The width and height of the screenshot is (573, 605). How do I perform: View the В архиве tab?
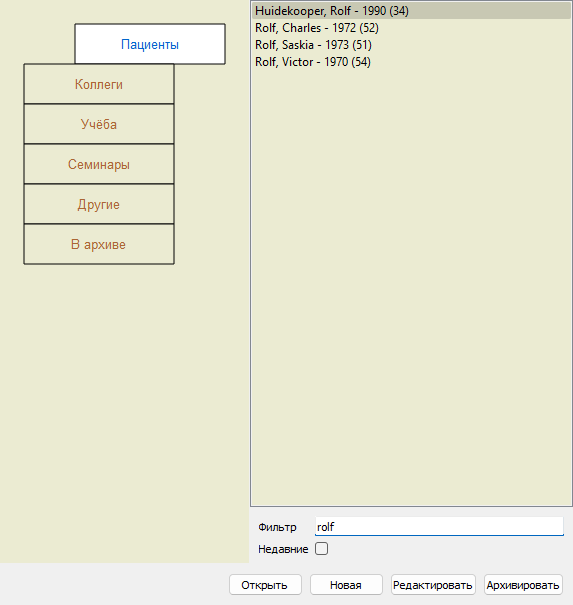tap(99, 245)
